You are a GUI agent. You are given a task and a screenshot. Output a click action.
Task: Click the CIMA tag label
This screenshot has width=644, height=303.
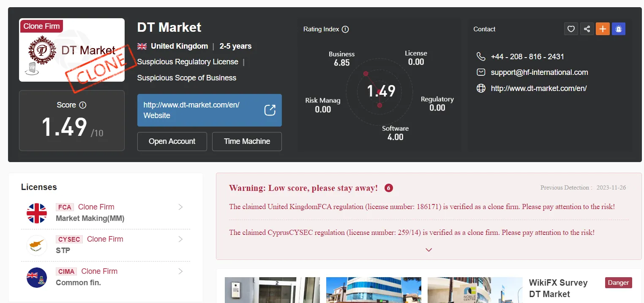pos(66,271)
